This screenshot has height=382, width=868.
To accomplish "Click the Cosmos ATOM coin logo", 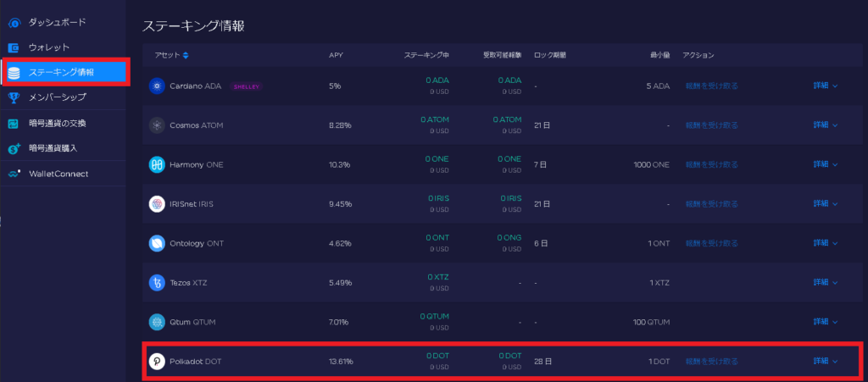I will point(157,125).
